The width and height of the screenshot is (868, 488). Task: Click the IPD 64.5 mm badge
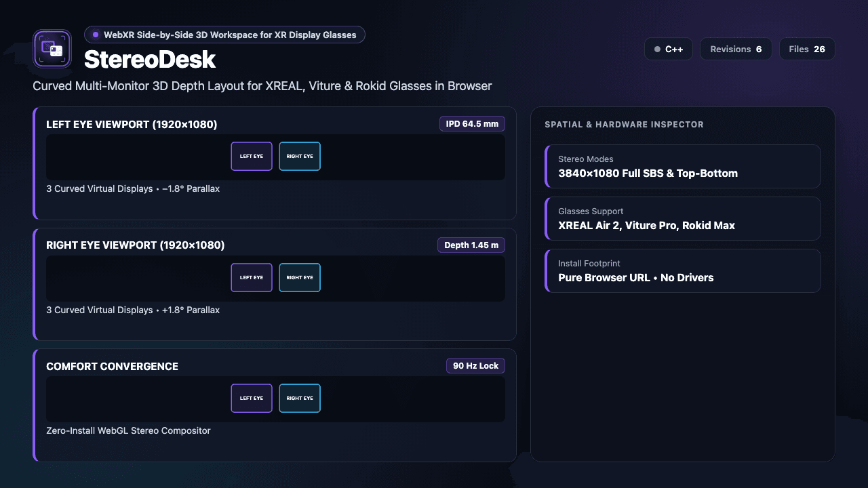click(472, 124)
